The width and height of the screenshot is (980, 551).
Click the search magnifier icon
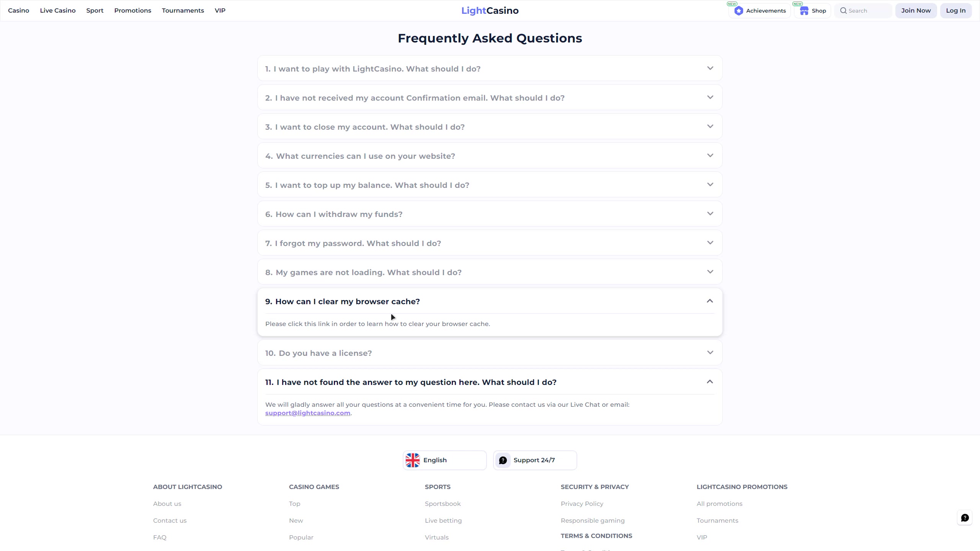pyautogui.click(x=843, y=11)
